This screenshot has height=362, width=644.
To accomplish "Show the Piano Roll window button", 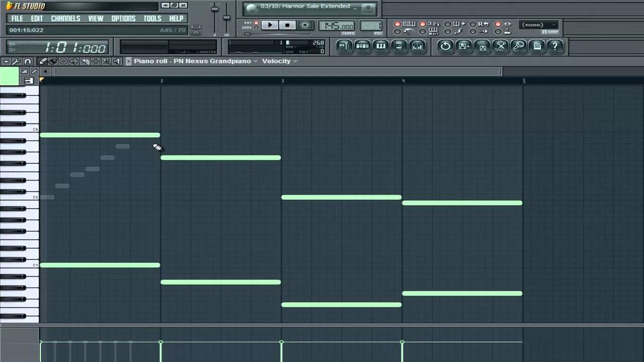I will click(381, 46).
